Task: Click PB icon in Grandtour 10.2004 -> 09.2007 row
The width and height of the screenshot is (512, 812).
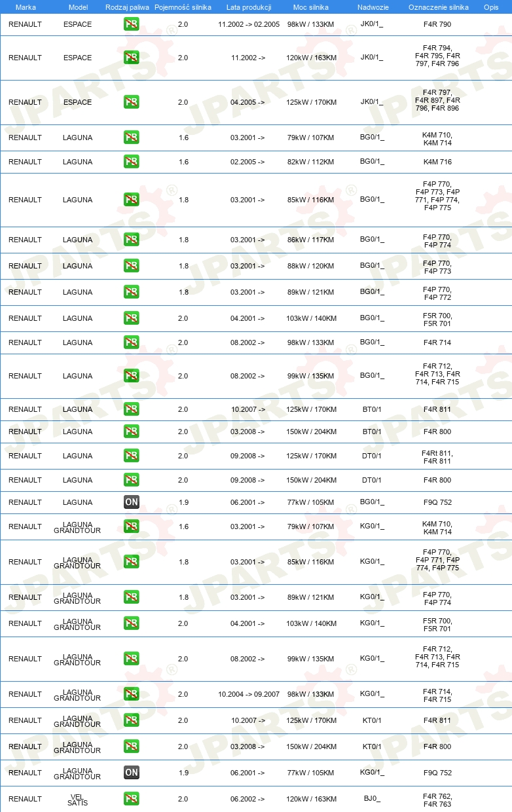Action: tap(132, 694)
